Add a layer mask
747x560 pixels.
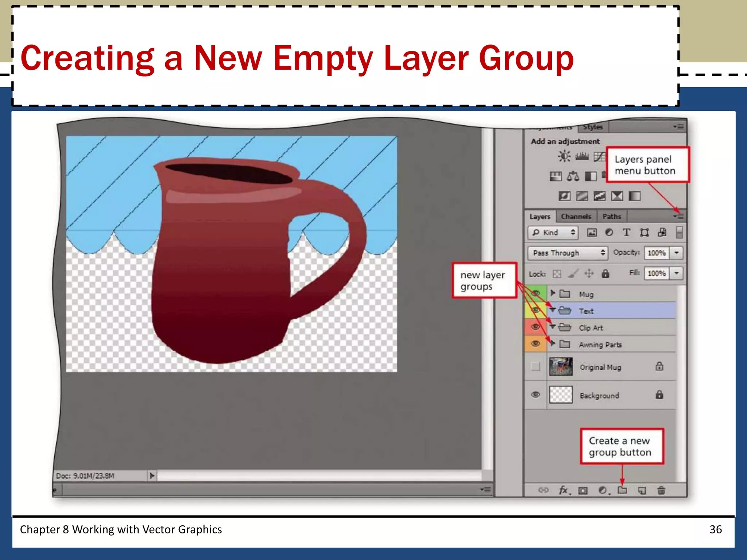tap(583, 491)
